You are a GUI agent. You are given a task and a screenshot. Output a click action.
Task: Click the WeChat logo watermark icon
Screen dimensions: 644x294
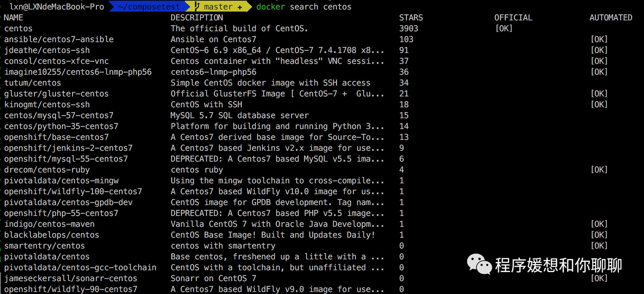[479, 264]
